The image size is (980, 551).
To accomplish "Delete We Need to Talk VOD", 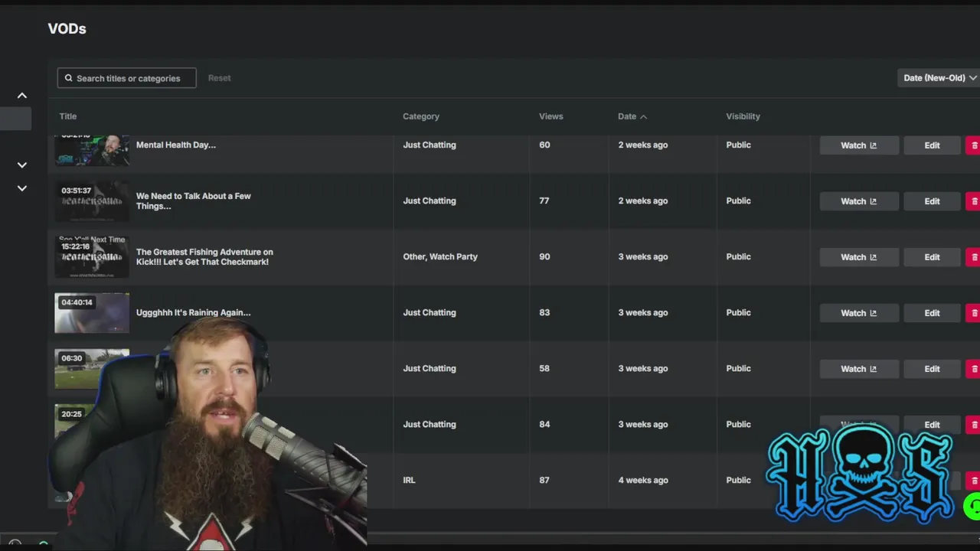I will 973,201.
